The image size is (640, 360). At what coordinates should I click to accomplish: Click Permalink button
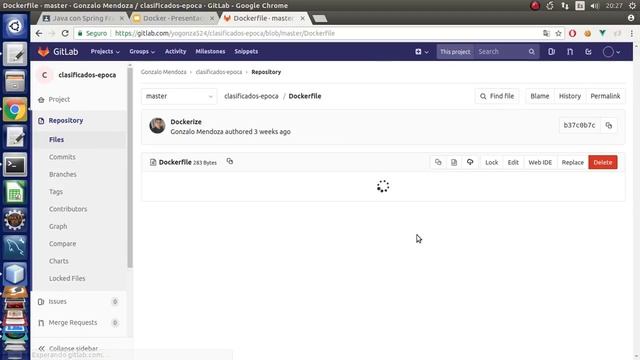605,96
